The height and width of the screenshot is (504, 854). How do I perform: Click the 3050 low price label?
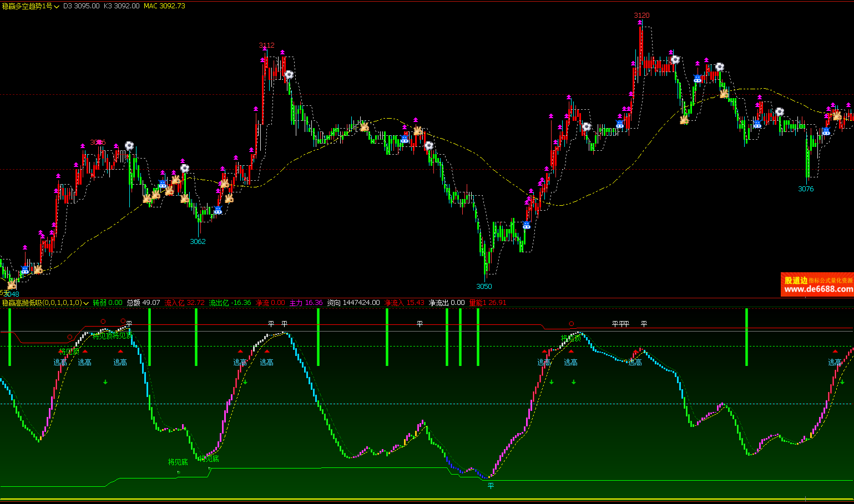484,287
